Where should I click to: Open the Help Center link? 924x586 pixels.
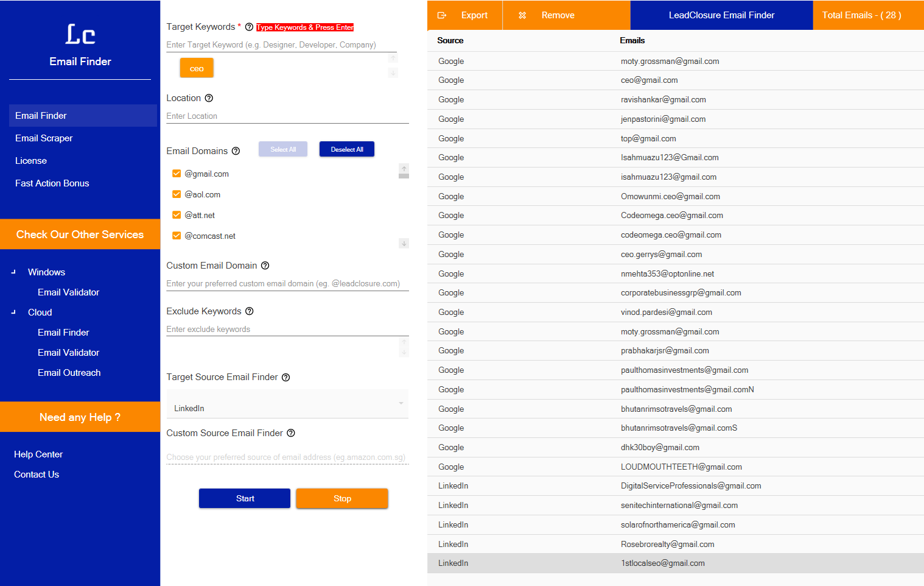(x=38, y=454)
